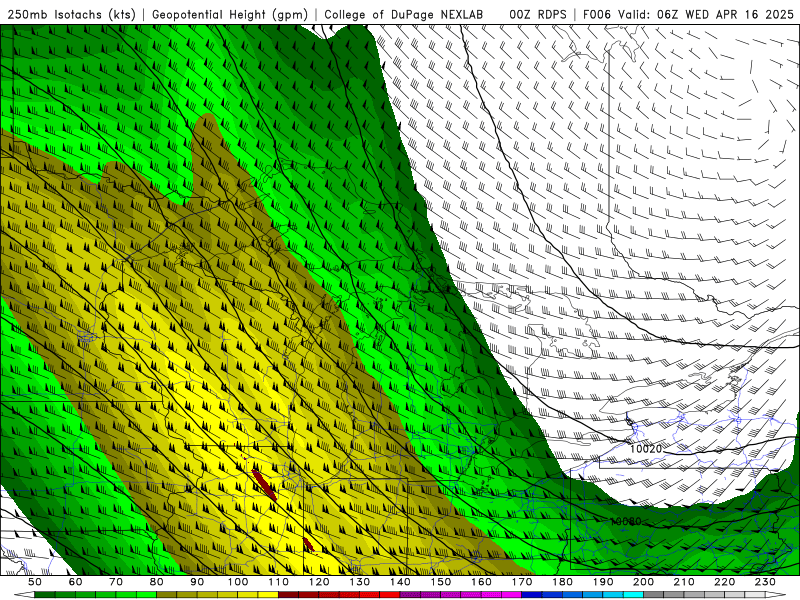Click the 220 value on the color scale

click(724, 582)
